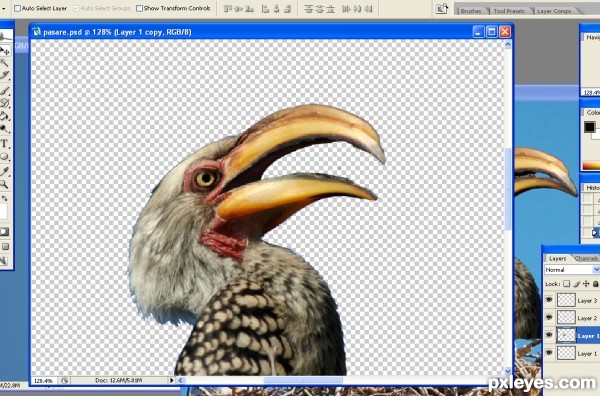600x396 pixels.
Task: Toggle Lock image pixels brush icon
Action: pyautogui.click(x=576, y=284)
